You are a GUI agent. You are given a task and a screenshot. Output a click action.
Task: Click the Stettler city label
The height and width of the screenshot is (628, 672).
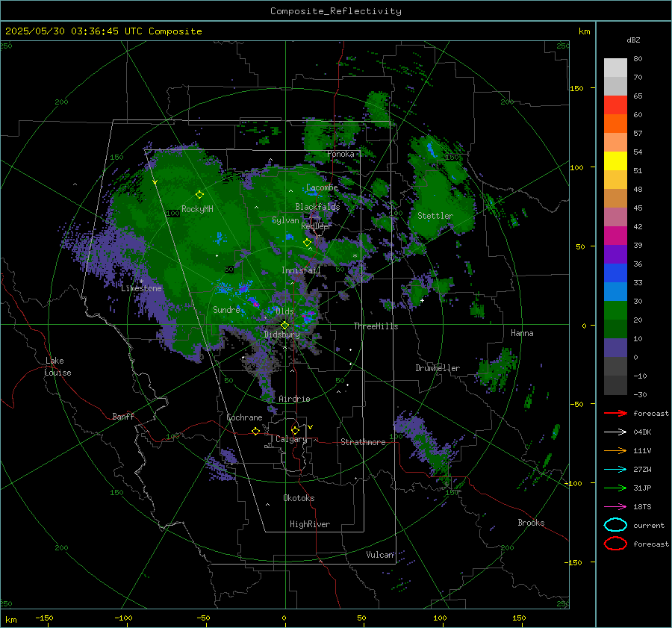pos(435,216)
